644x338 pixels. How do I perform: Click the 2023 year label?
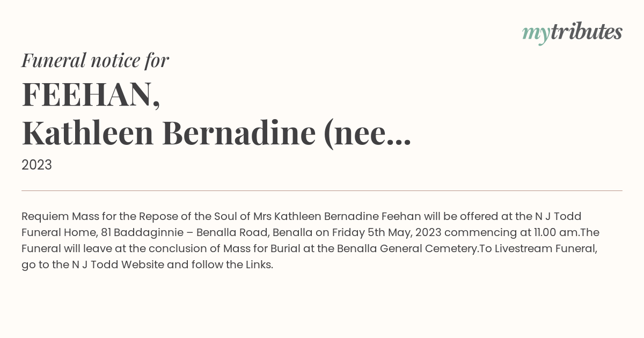[x=36, y=165]
